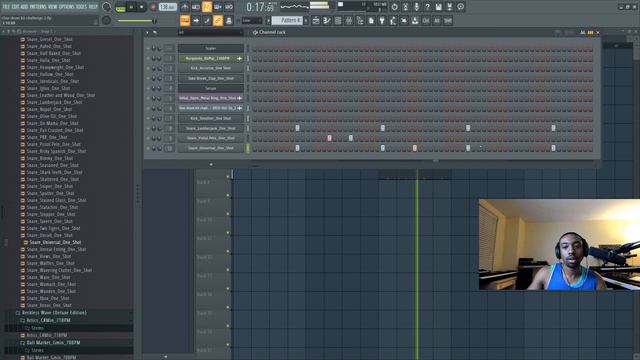640x360 pixels.
Task: Open the TOOLS menu
Action: pos(82,7)
